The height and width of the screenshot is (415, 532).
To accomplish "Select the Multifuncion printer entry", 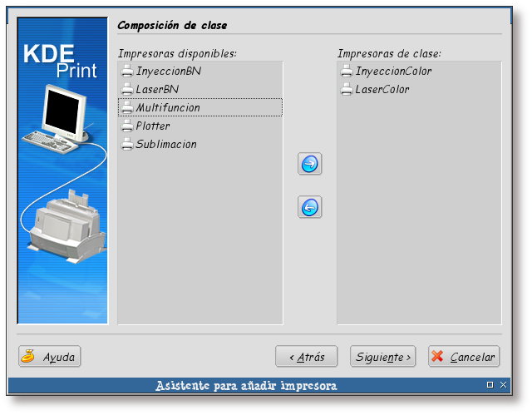I will 167,108.
